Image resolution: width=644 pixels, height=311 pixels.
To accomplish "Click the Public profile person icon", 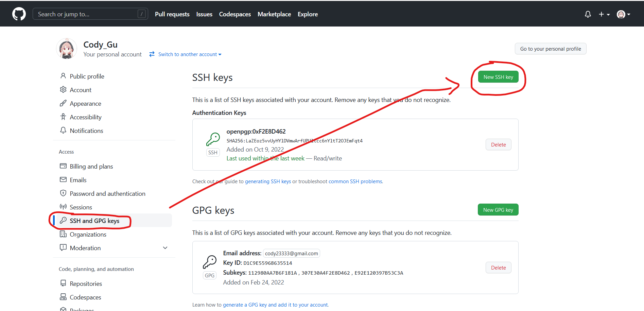I will [x=63, y=76].
